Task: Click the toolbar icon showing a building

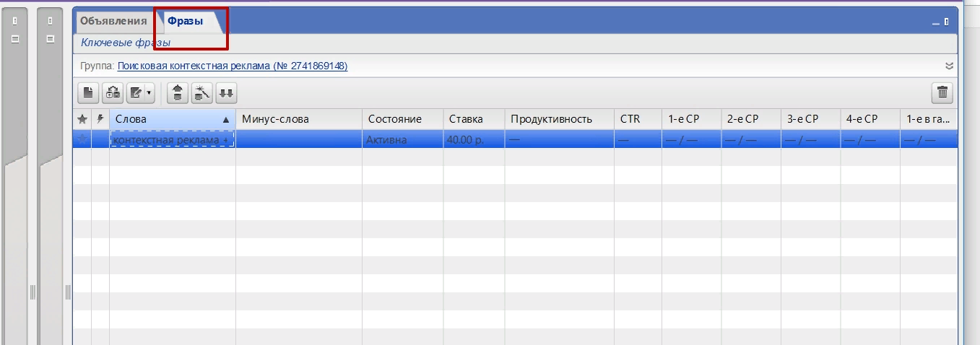Action: point(113,92)
